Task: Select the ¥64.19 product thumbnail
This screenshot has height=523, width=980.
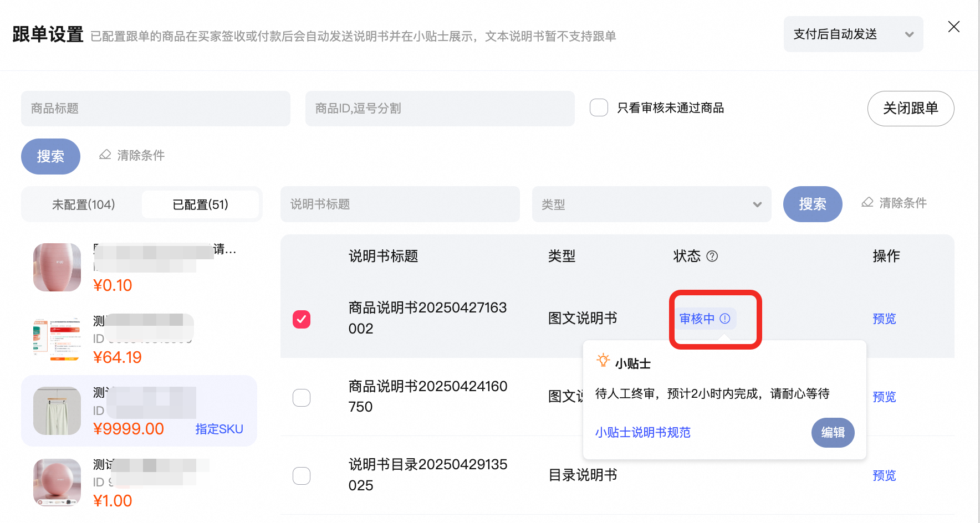Action: pyautogui.click(x=57, y=339)
